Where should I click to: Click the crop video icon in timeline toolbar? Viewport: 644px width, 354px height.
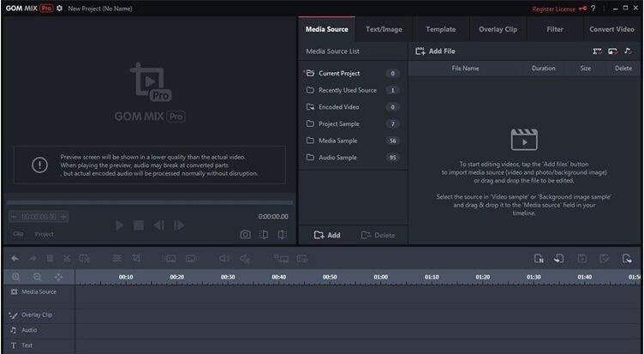coord(136,258)
